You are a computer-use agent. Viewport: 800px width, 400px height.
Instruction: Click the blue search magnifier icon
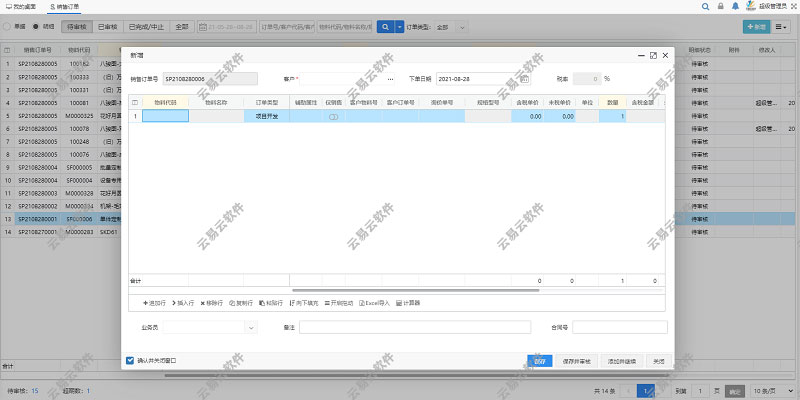(x=384, y=27)
